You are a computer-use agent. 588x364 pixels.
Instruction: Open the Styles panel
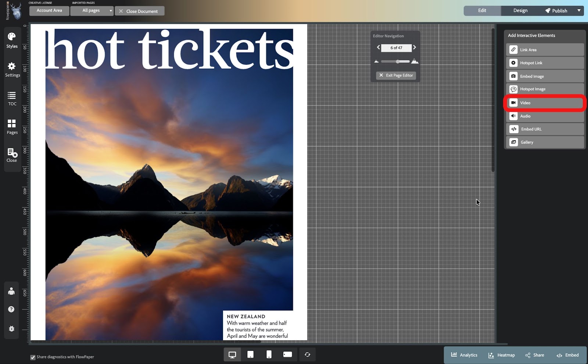point(12,40)
